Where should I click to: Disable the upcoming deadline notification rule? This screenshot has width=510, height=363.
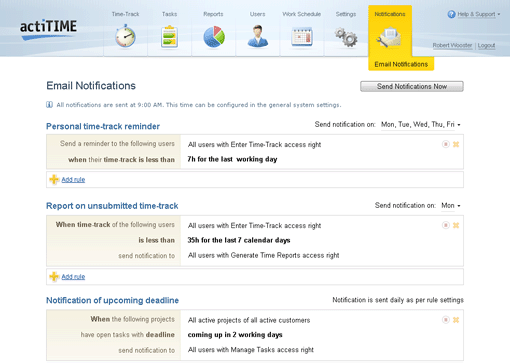446,320
